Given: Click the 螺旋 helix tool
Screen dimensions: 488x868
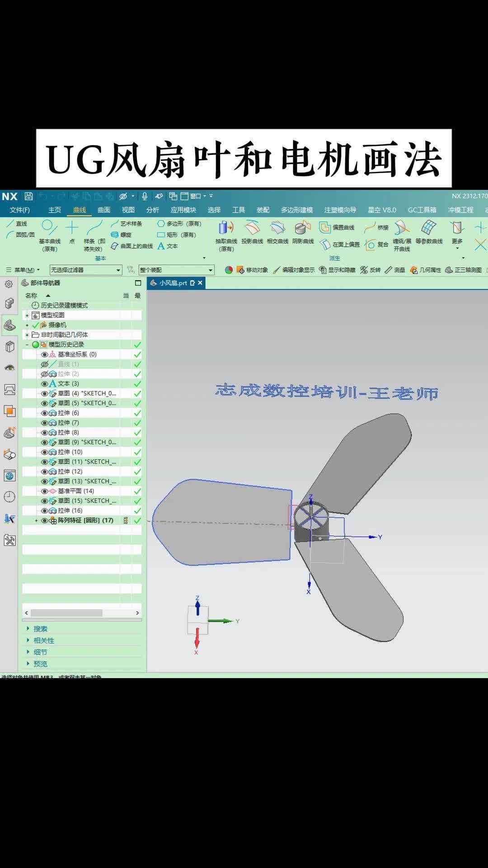Looking at the screenshot, I should click(121, 235).
